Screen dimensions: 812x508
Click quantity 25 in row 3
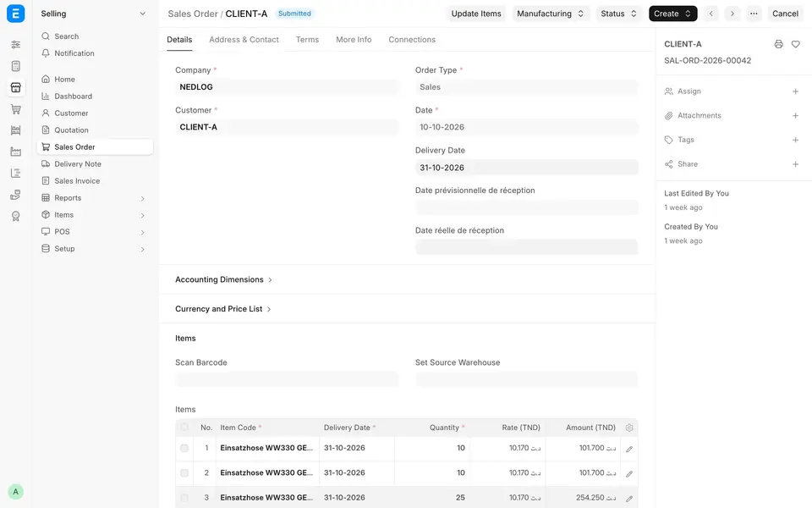[460, 498]
